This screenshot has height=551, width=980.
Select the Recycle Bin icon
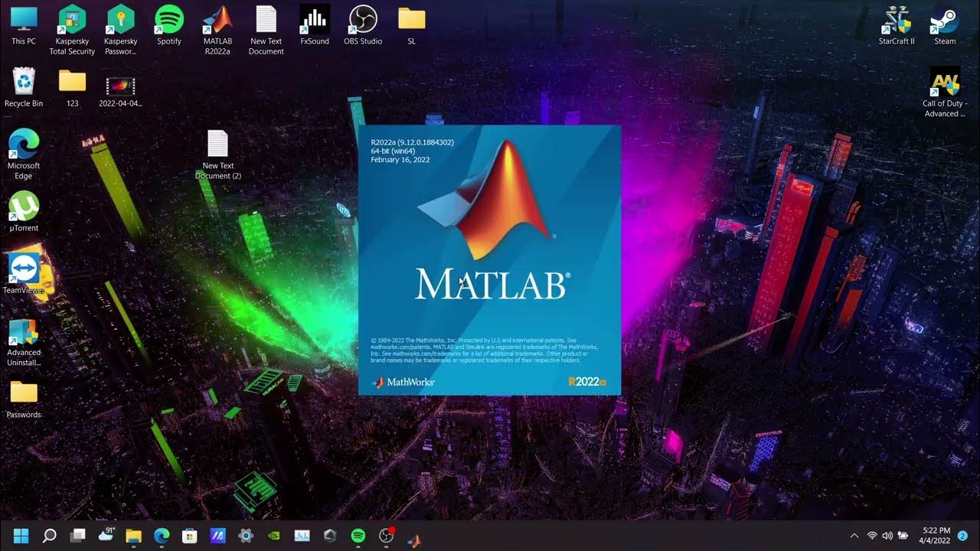[24, 87]
